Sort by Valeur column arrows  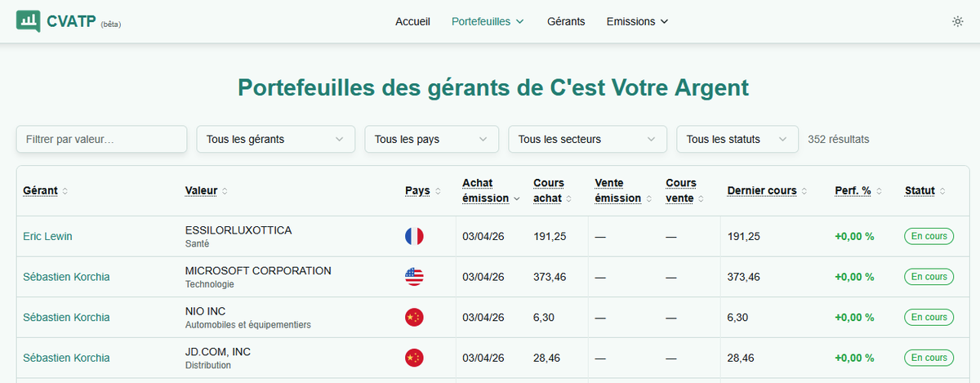coord(225,191)
